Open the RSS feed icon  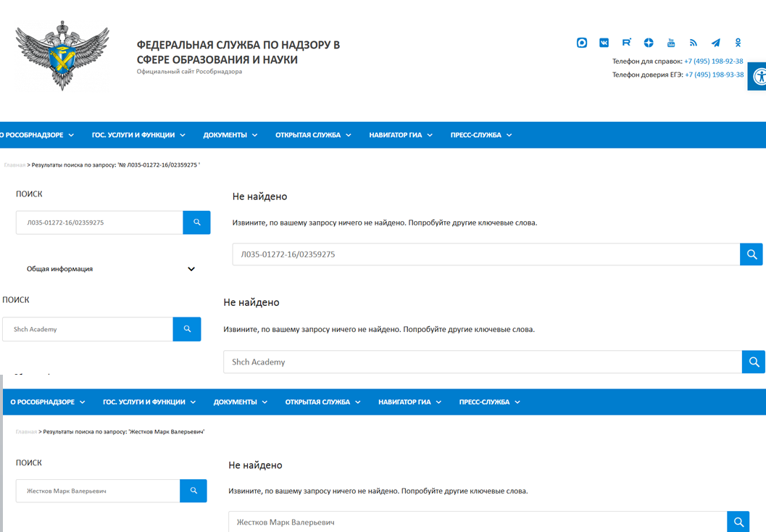coord(694,43)
